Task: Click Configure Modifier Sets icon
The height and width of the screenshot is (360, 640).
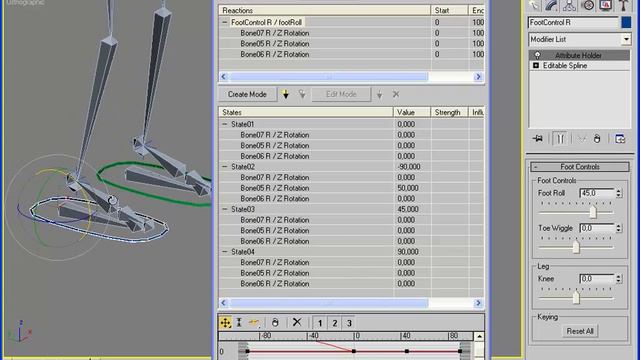Action: pos(620,139)
